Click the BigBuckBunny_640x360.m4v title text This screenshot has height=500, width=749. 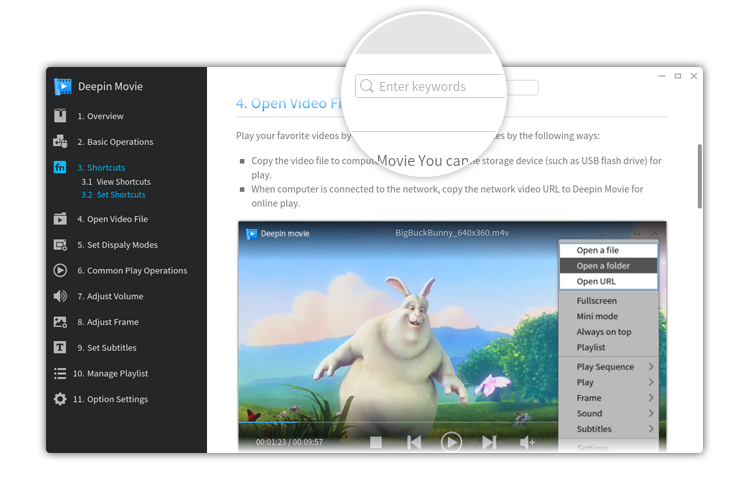[x=452, y=233]
